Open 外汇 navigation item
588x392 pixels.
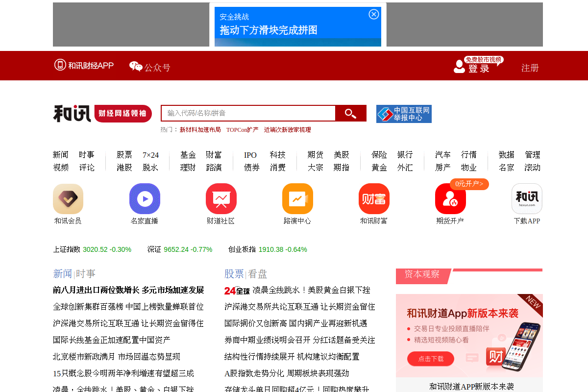pos(405,168)
